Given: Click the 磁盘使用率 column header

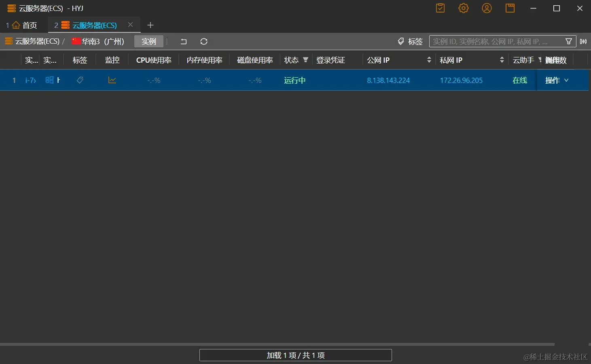Looking at the screenshot, I should [255, 60].
